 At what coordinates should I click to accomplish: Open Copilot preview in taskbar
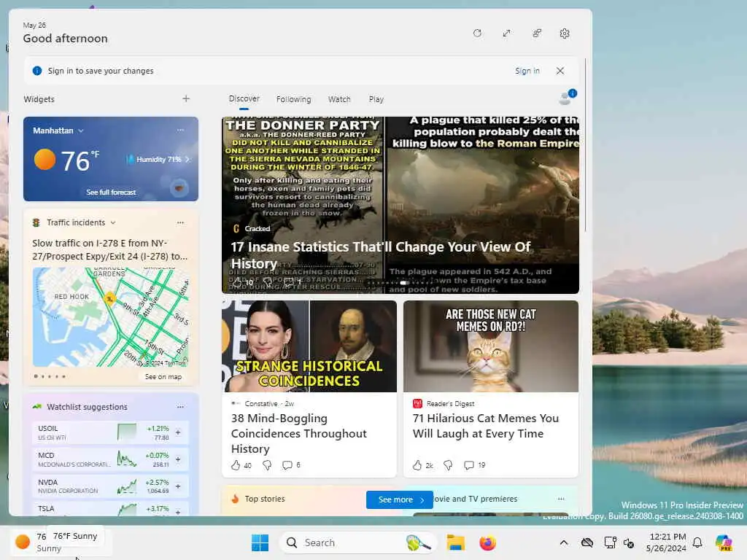(x=724, y=542)
